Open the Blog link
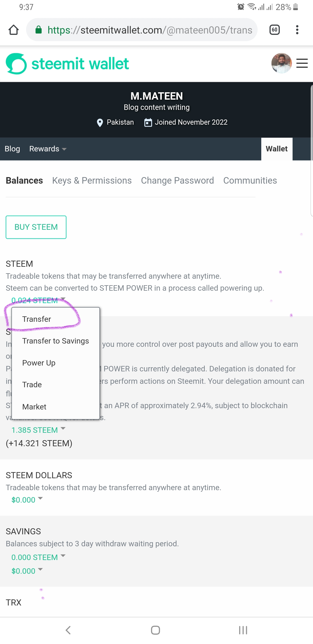 [x=12, y=149]
